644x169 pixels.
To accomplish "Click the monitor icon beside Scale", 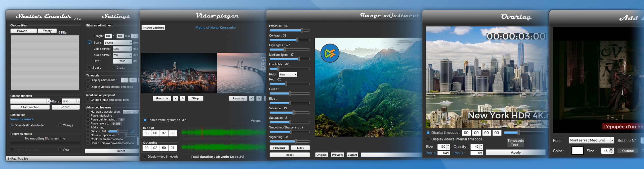I will pyautogui.click(x=90, y=42).
